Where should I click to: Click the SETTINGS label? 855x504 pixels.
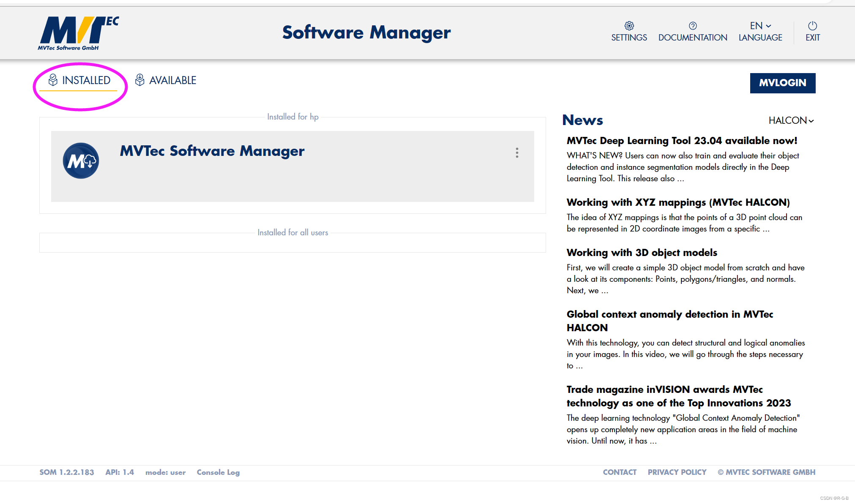coord(629,38)
